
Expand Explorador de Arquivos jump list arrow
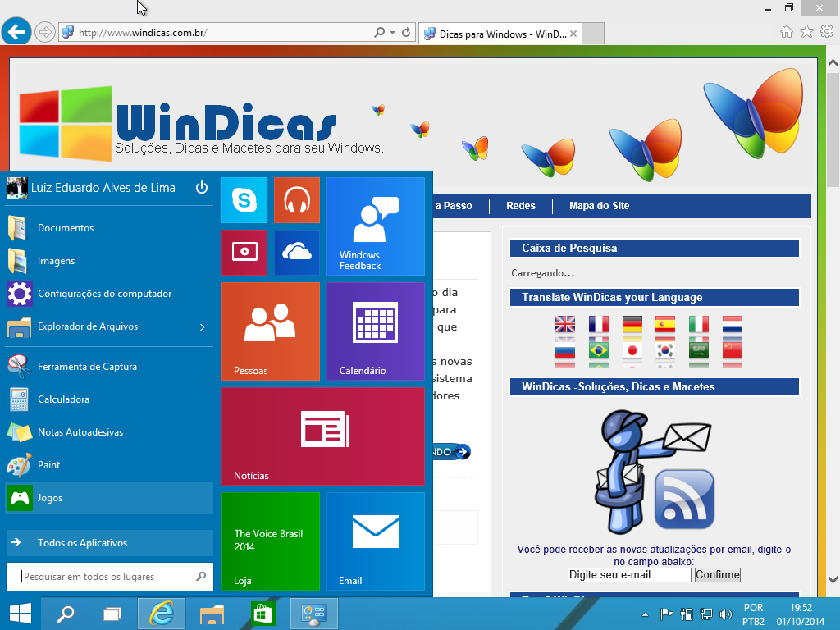[203, 326]
